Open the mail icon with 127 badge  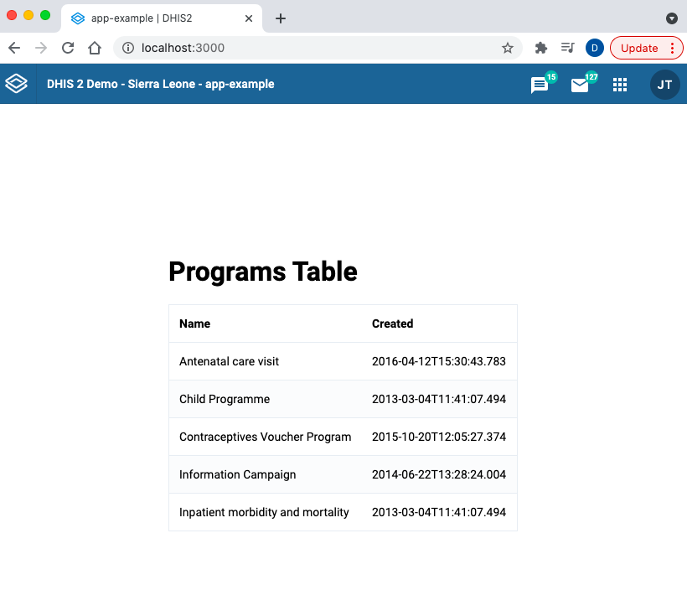(580, 85)
